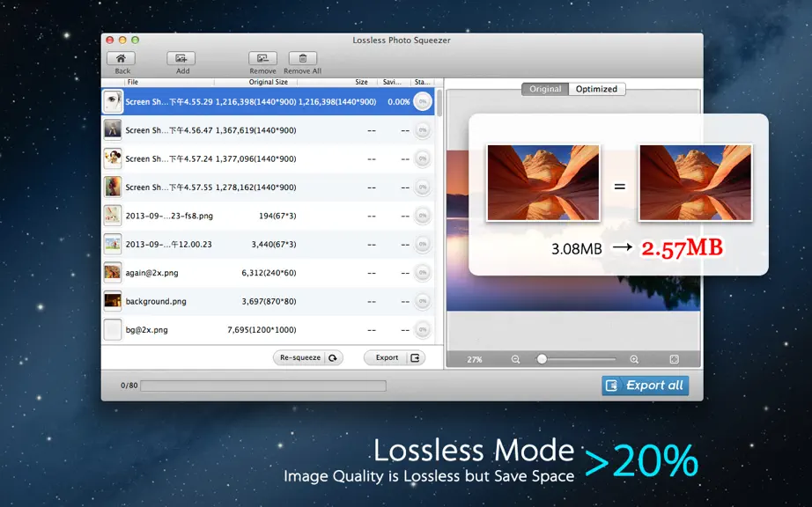Sort list by File column header
Image resolution: width=812 pixels, height=507 pixels.
click(x=133, y=82)
